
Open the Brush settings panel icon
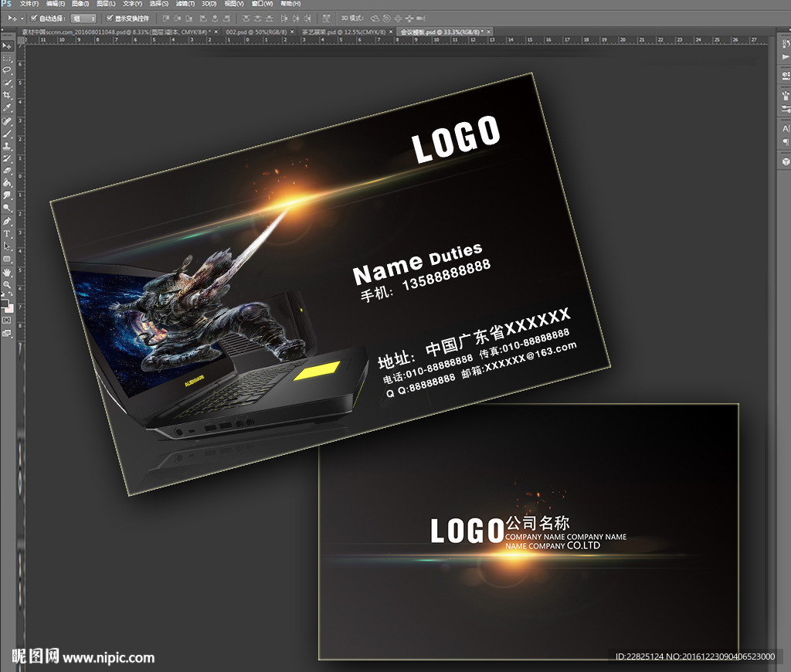click(x=786, y=109)
